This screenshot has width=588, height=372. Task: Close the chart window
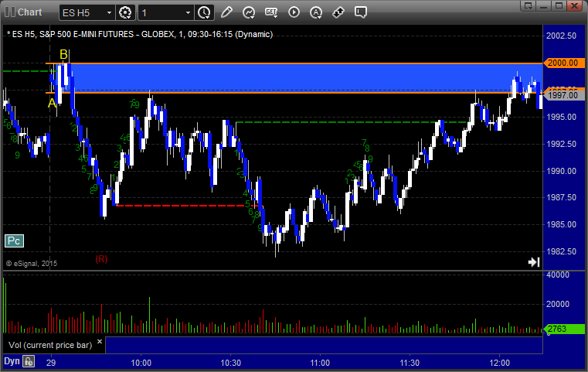click(574, 5)
